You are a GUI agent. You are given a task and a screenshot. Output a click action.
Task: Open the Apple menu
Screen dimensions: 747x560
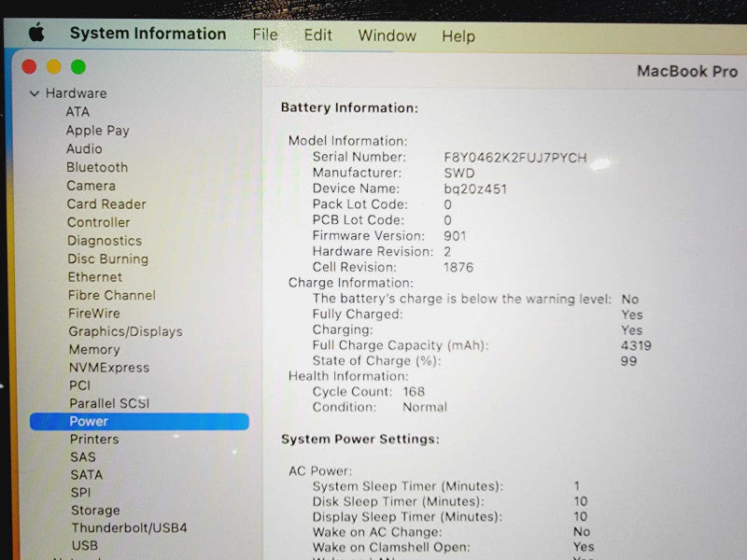[36, 34]
